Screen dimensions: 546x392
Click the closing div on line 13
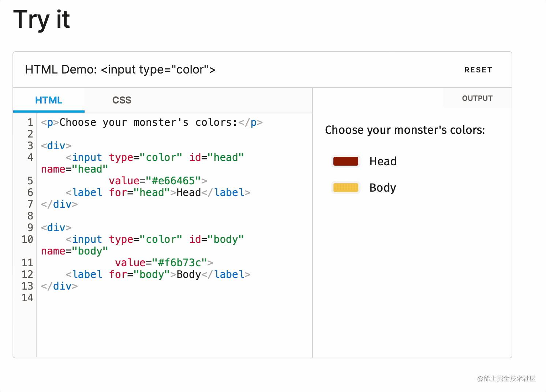[59, 286]
